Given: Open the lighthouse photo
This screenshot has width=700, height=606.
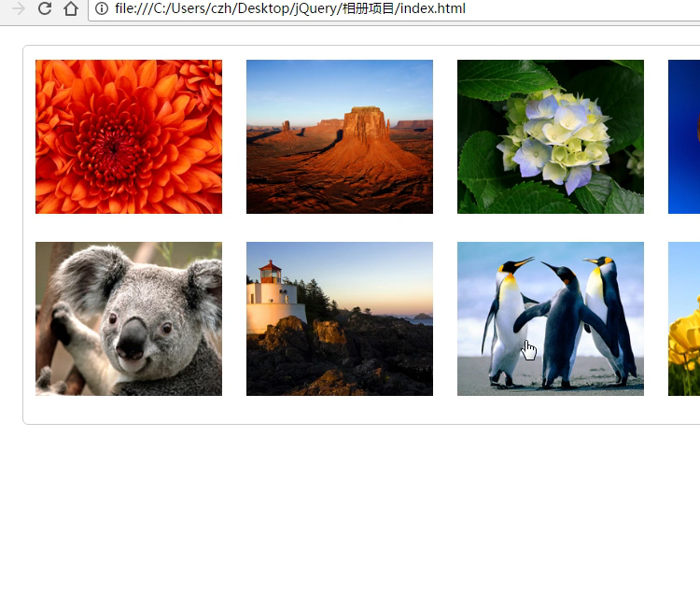Looking at the screenshot, I should (x=340, y=318).
